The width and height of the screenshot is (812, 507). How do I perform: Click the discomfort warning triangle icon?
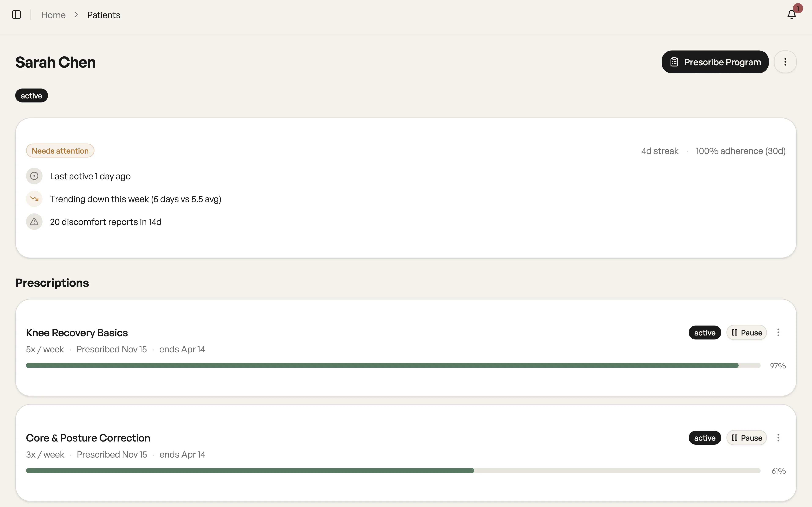pos(34,222)
